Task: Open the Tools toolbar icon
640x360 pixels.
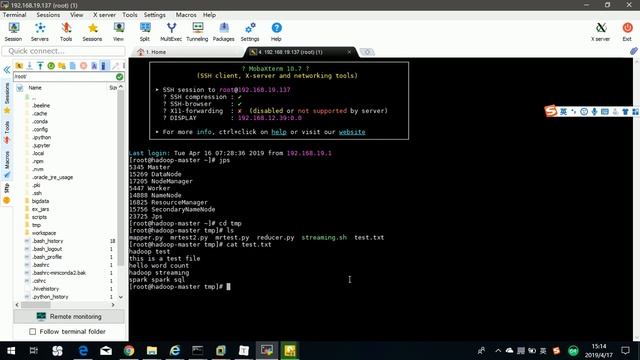Action: point(66,32)
